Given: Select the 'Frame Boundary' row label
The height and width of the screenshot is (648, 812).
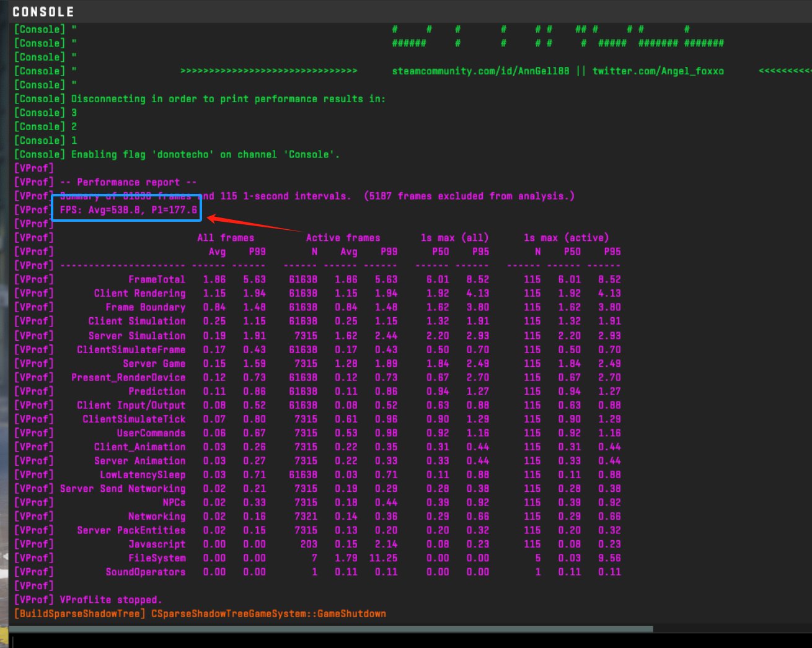Looking at the screenshot, I should coord(146,307).
